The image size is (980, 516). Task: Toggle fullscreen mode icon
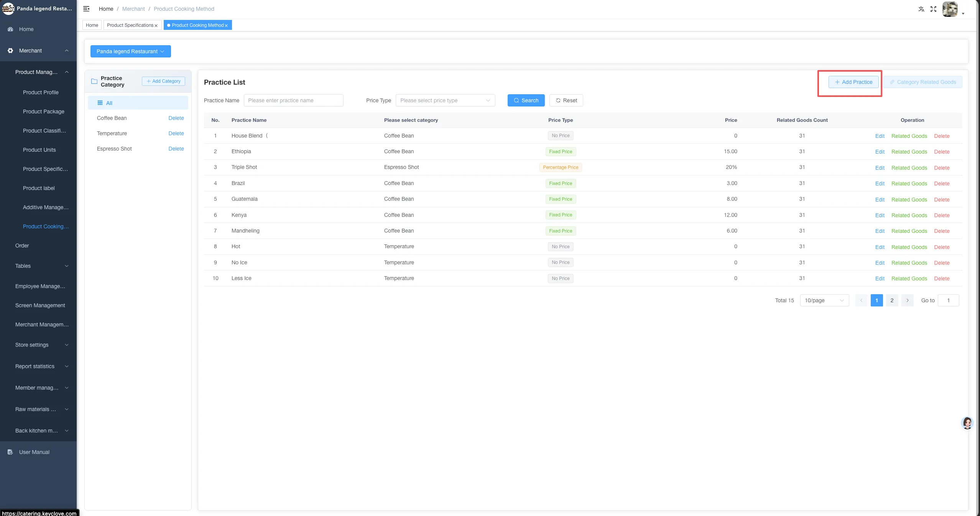pyautogui.click(x=933, y=9)
